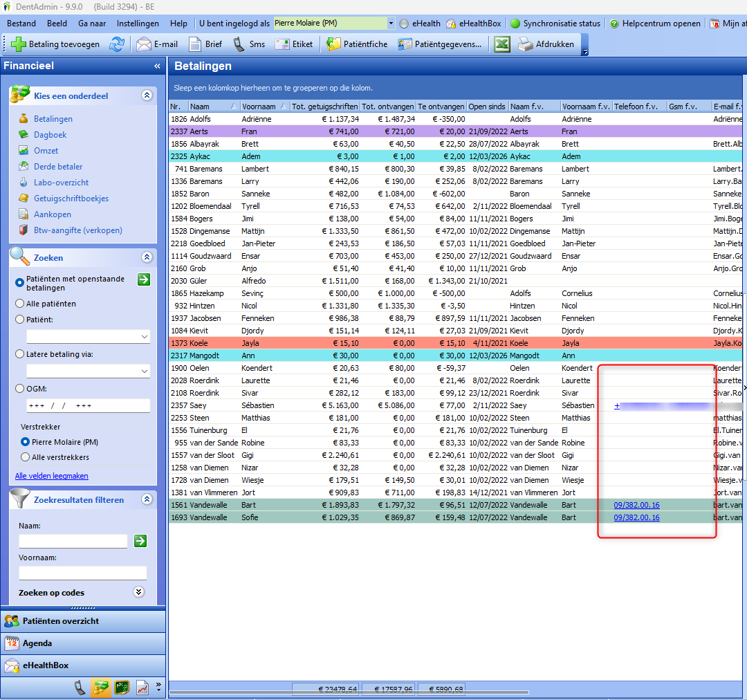Open the Patiënt combo box dropdown

[145, 336]
